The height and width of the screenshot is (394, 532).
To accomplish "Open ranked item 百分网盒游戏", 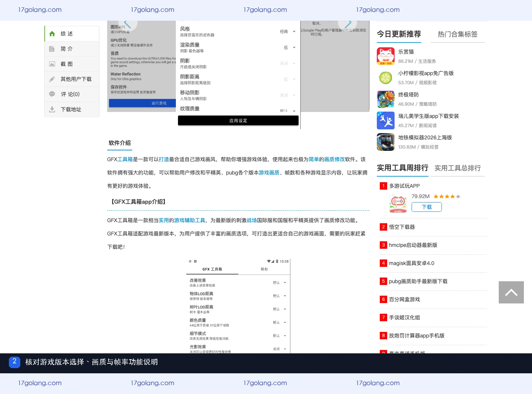I will pyautogui.click(x=405, y=299).
